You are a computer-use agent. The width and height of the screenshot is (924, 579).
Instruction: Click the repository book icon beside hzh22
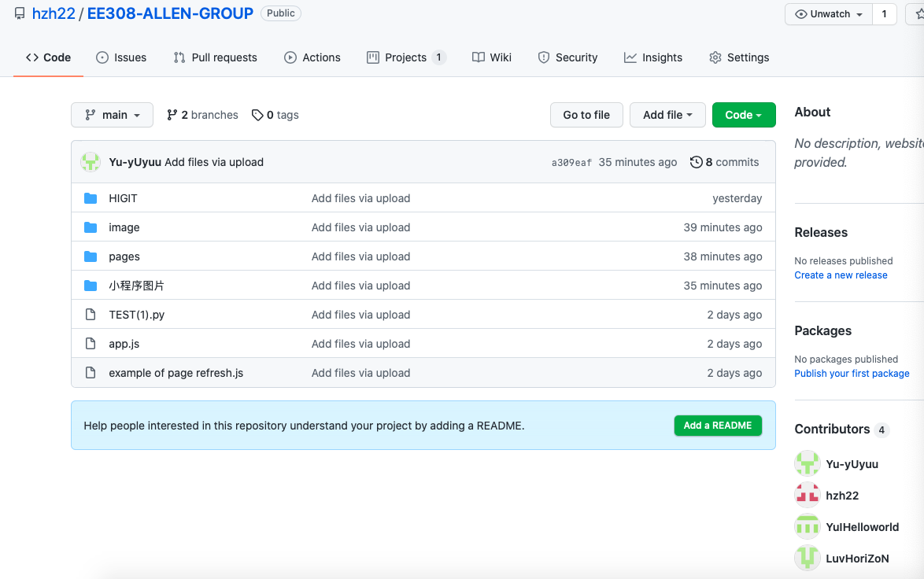(x=20, y=13)
